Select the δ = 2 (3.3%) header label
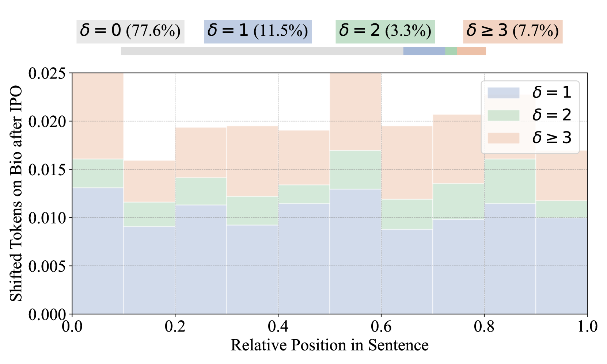The width and height of the screenshot is (607, 364). tap(385, 31)
